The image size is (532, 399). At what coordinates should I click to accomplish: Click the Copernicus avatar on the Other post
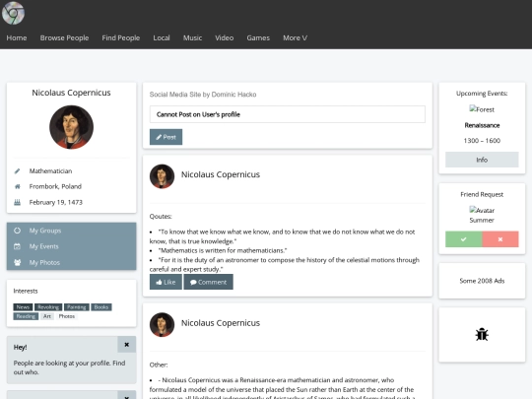tap(162, 325)
